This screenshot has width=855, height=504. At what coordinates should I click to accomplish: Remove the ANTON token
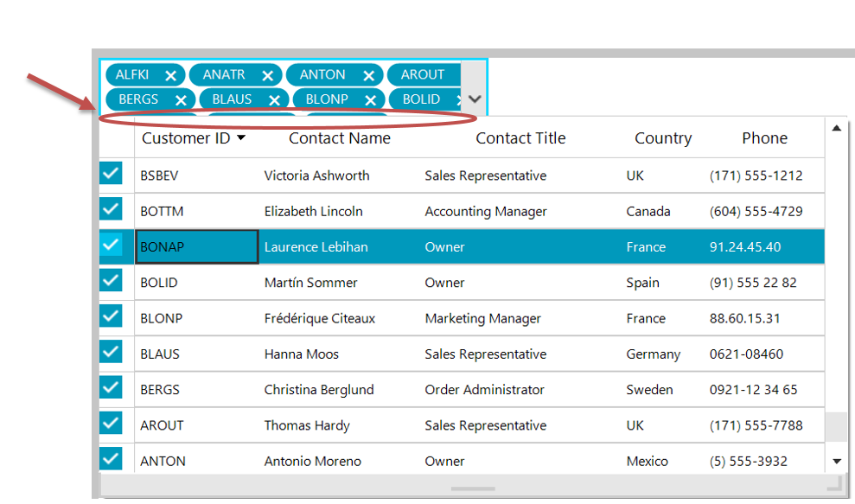(x=368, y=76)
